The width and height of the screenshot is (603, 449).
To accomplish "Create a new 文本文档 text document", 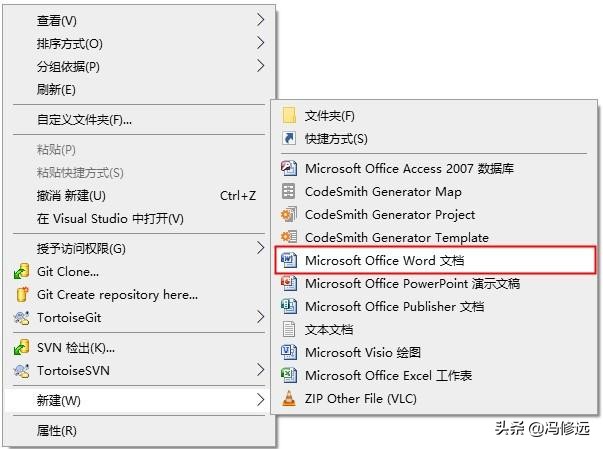I will pyautogui.click(x=329, y=329).
